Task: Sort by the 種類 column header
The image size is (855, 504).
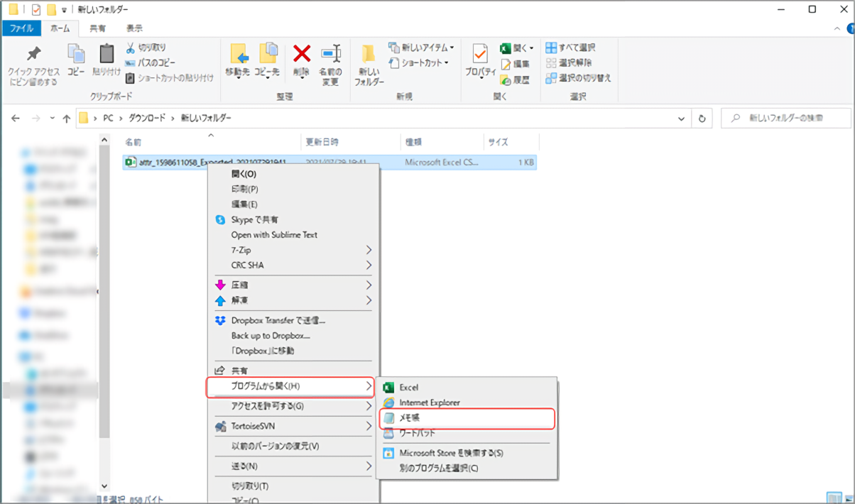Action: coord(413,142)
